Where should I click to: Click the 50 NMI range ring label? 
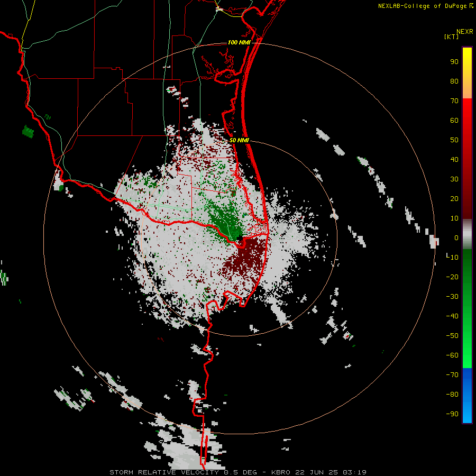point(239,140)
